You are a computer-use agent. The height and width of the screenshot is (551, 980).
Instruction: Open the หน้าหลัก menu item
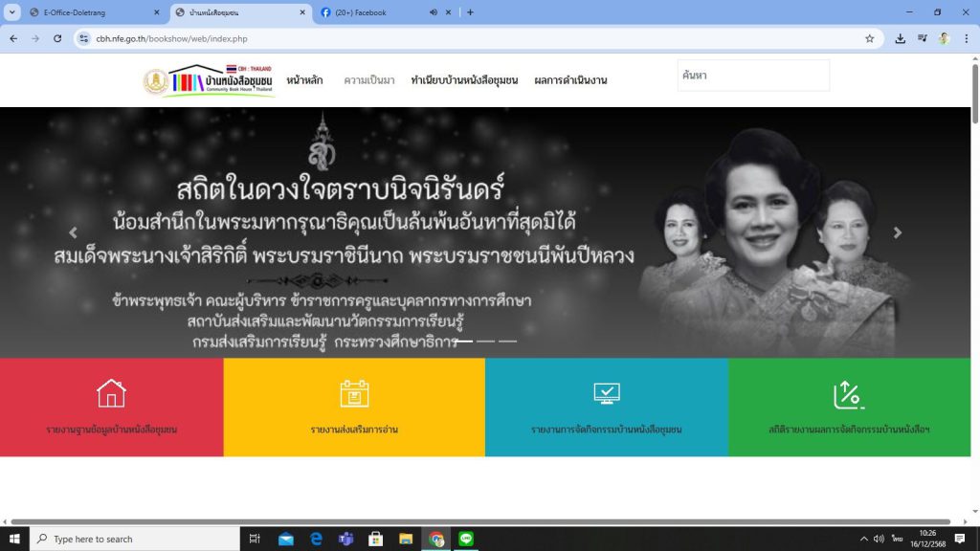(305, 80)
